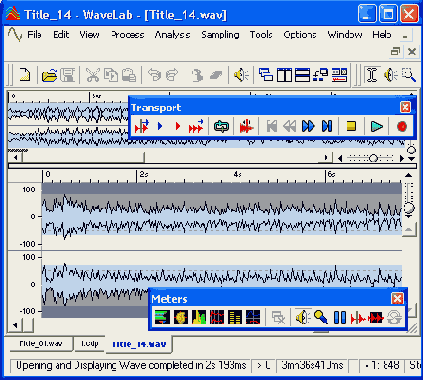Viewport: 423px width, 380px height.
Task: Open a file with the folder icon
Action: [x=49, y=75]
